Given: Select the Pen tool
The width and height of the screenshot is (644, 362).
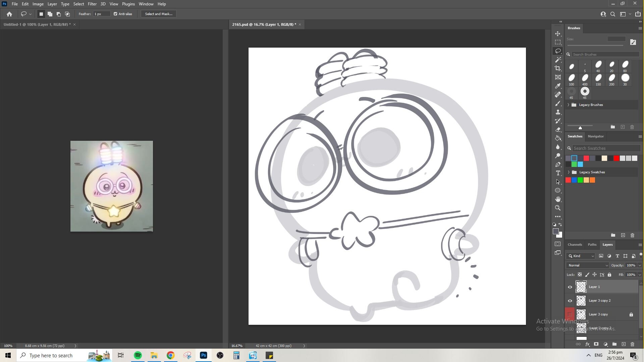Looking at the screenshot, I should 558,165.
